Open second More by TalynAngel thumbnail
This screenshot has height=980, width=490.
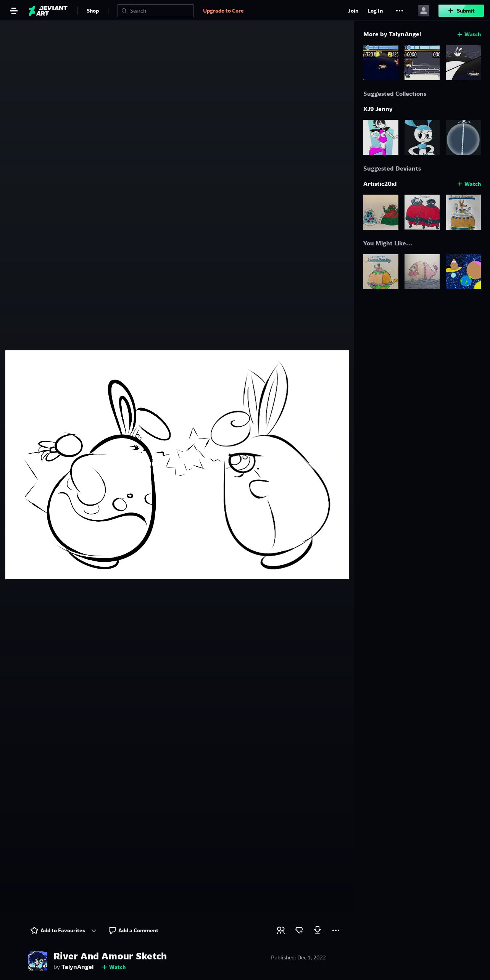click(x=422, y=63)
